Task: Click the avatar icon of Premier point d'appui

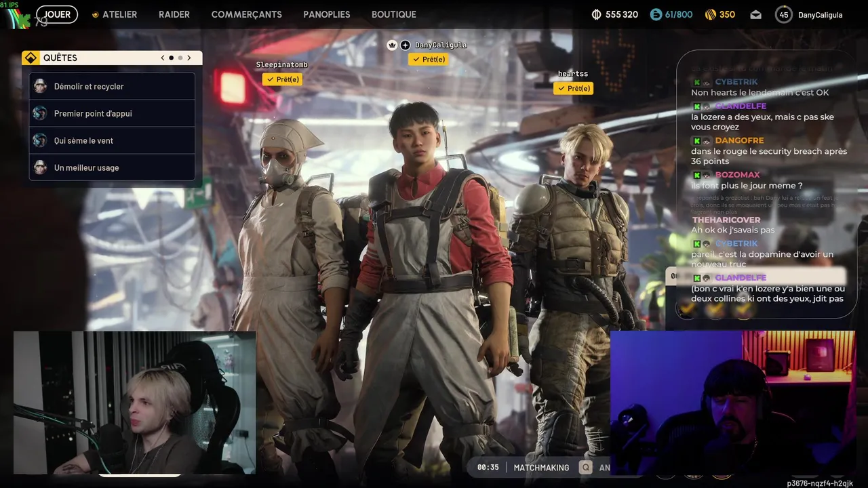Action: click(40, 113)
